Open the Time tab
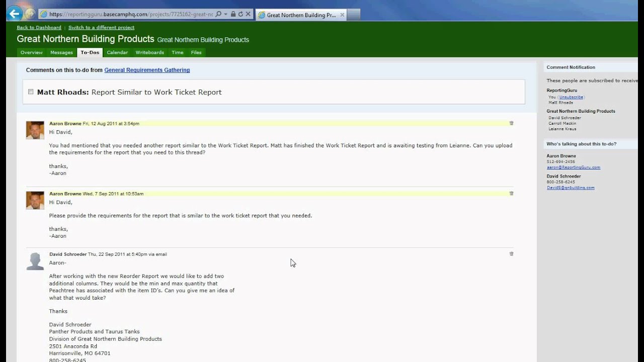Image resolution: width=644 pixels, height=362 pixels. [177, 52]
